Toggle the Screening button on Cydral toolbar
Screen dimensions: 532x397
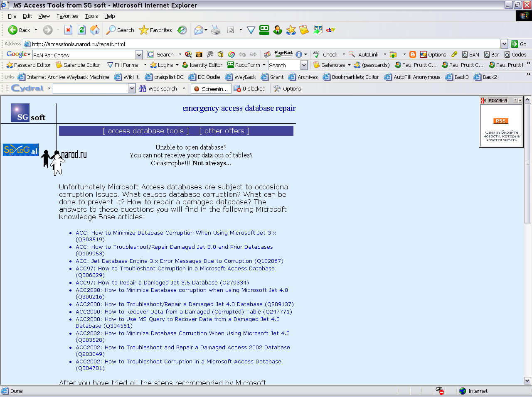pos(211,88)
